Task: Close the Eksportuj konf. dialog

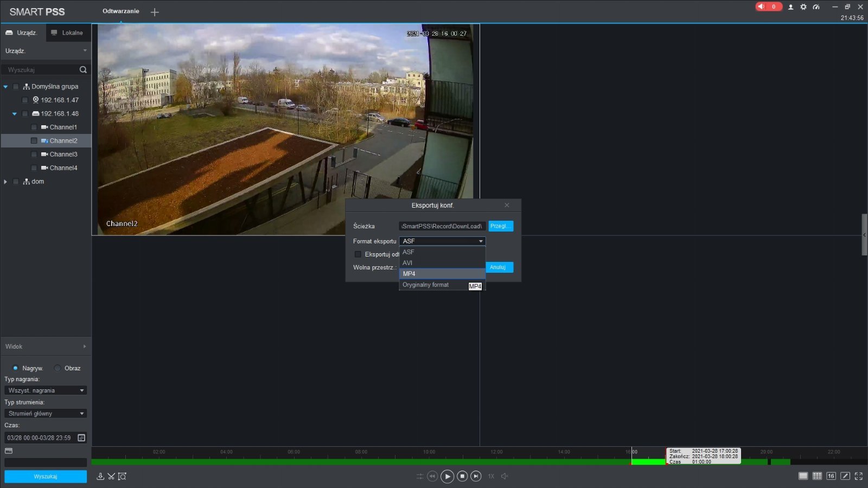Action: click(x=507, y=205)
